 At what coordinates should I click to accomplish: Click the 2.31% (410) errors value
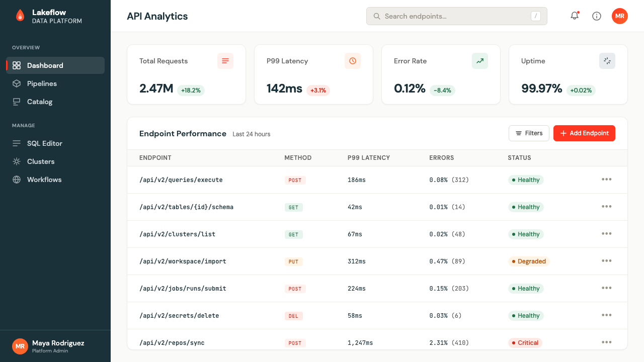(449, 343)
